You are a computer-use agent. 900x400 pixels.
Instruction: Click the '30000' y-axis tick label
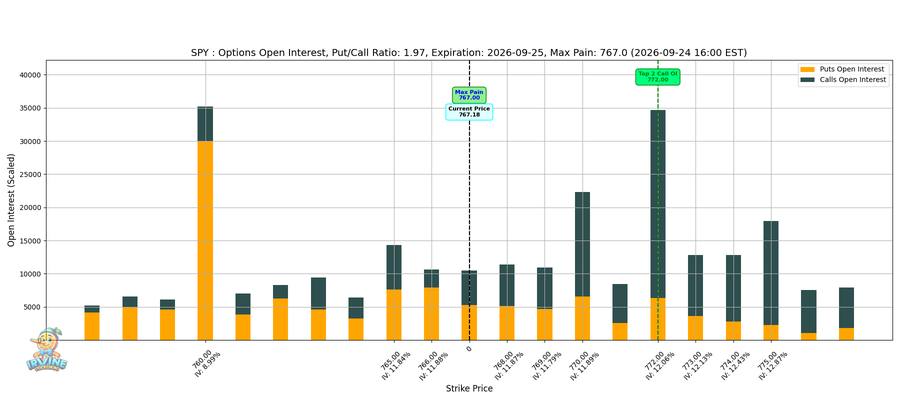coord(32,142)
